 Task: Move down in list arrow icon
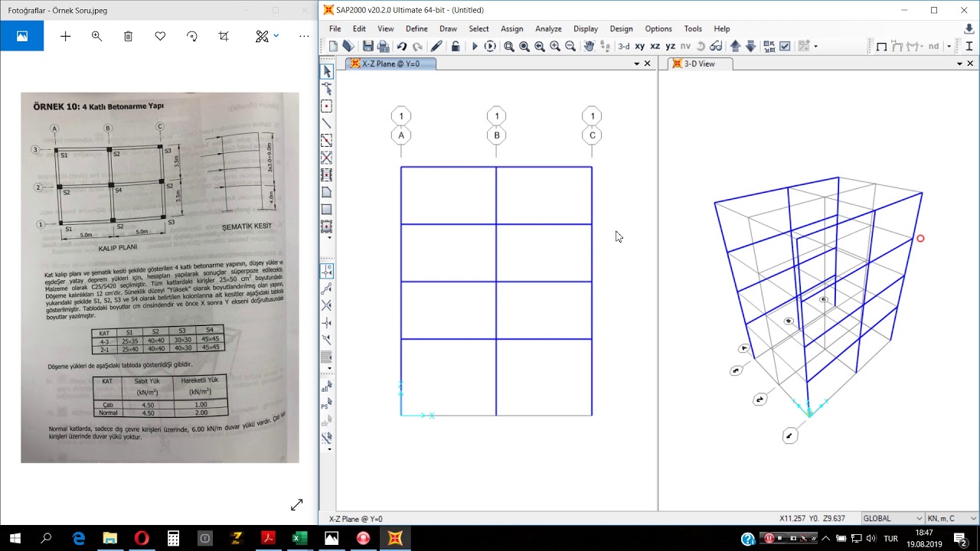click(x=751, y=47)
